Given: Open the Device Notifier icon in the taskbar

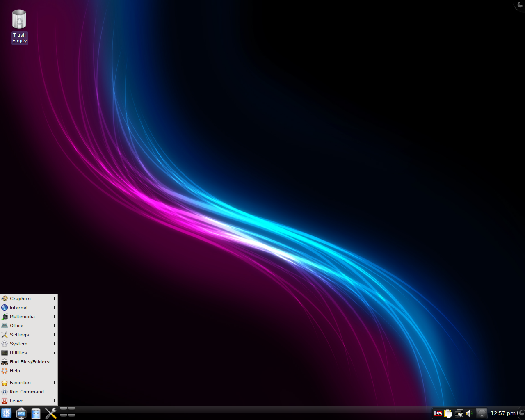Looking at the screenshot, I should [x=21, y=413].
